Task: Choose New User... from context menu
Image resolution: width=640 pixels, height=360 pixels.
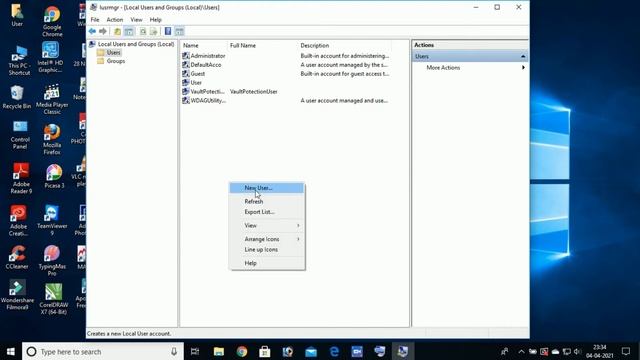Action: coord(267,188)
